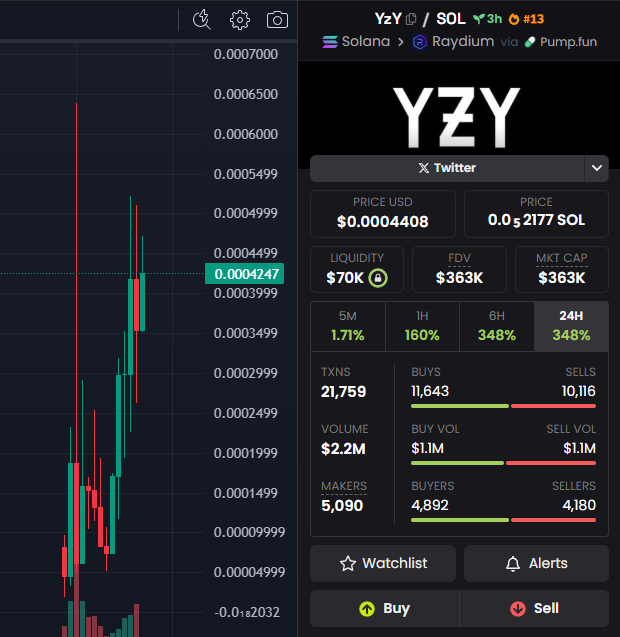
Task: Open the quick replay lightning icon
Action: coord(201,20)
